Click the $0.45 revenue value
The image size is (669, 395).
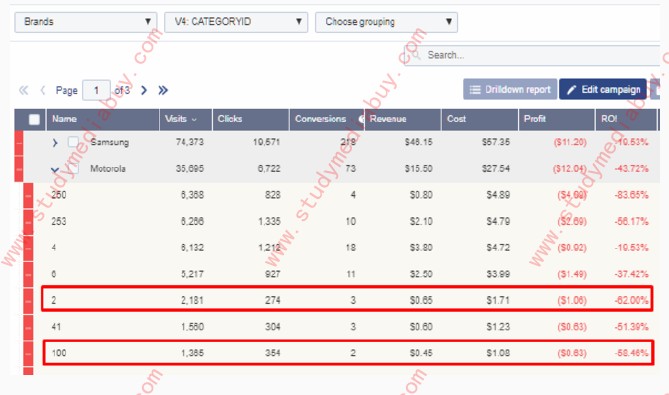(421, 353)
